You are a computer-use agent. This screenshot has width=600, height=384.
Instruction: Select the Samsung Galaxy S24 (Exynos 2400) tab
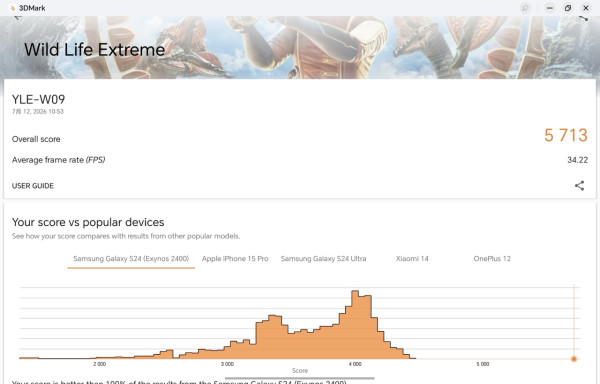tap(131, 259)
